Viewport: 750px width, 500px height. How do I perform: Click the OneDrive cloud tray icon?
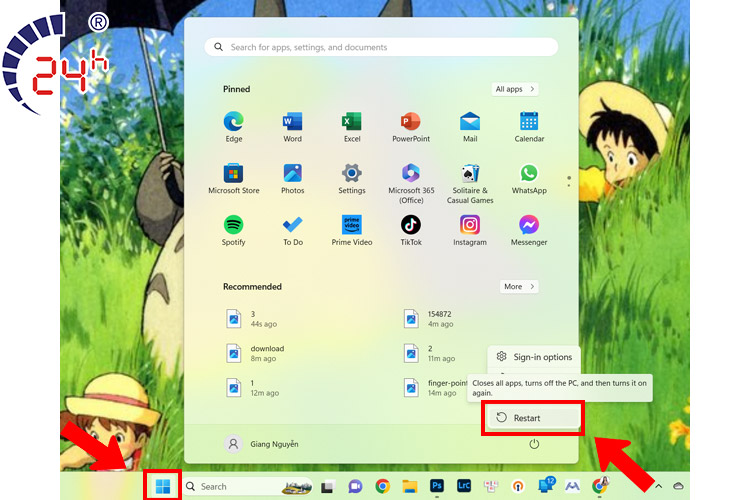(x=678, y=487)
